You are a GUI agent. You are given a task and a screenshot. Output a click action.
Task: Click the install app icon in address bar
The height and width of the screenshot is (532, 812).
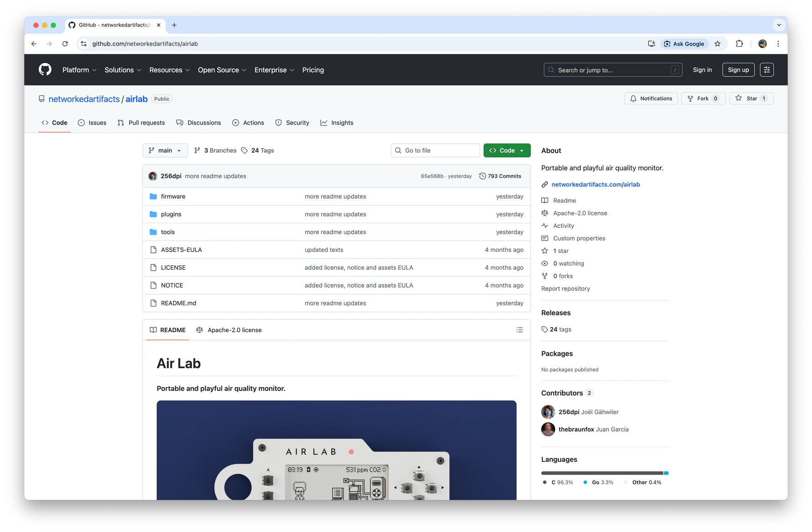pos(651,44)
